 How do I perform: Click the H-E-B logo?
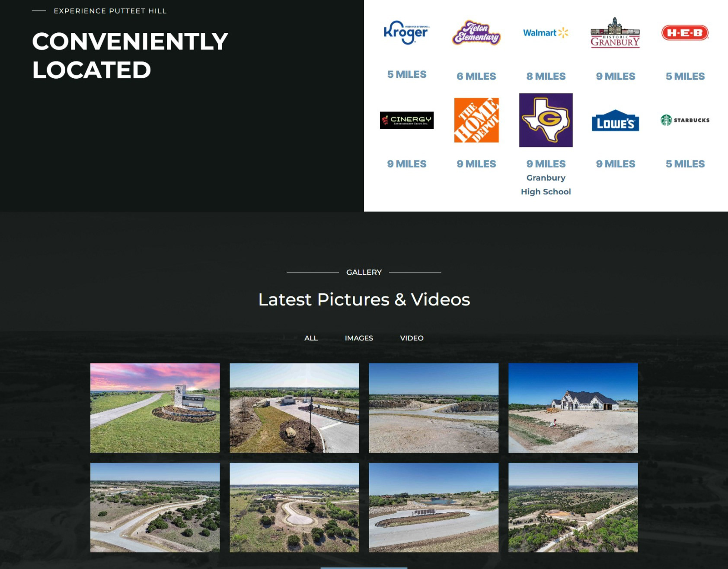685,33
